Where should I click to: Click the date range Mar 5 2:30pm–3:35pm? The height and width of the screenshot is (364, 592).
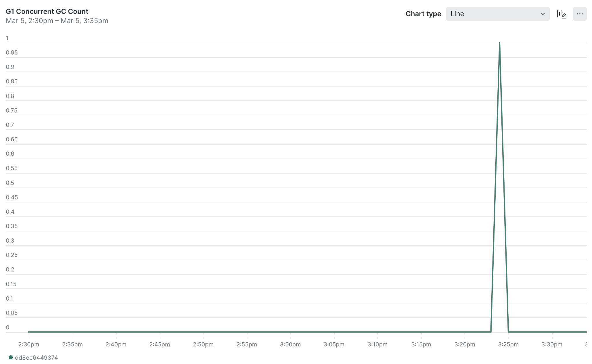(x=57, y=20)
